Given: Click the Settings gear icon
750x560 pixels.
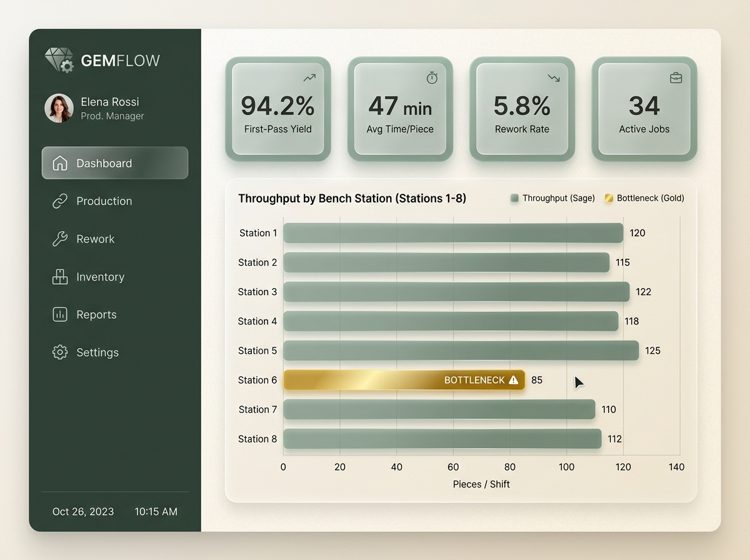Looking at the screenshot, I should [x=60, y=352].
